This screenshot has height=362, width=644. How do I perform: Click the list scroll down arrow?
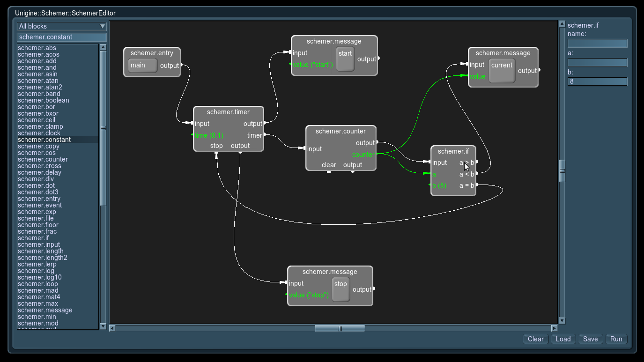[x=103, y=326]
